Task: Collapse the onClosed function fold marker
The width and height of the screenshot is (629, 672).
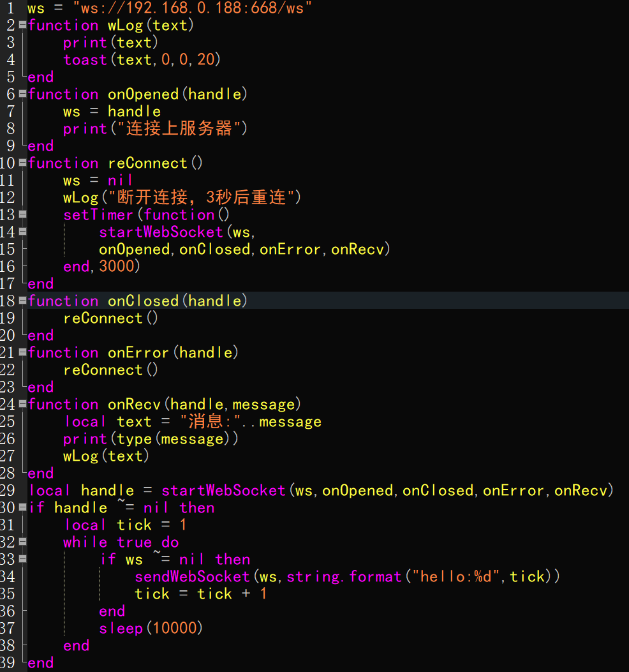Action: click(23, 301)
